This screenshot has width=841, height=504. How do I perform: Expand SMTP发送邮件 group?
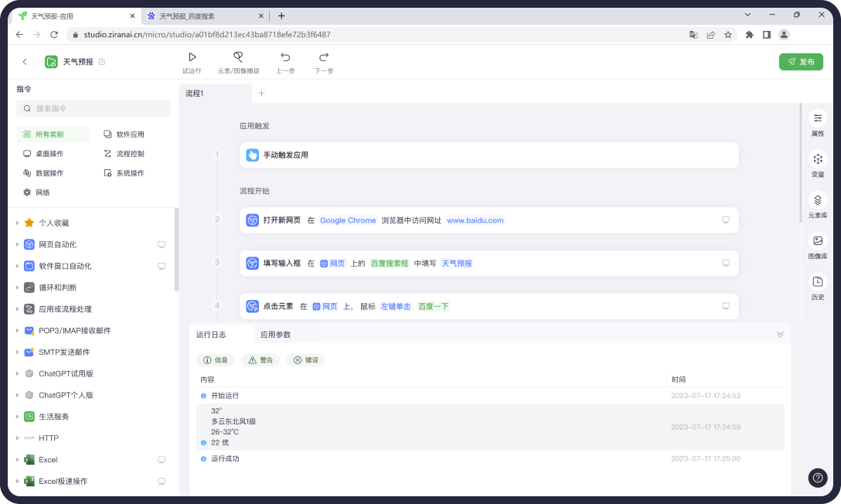click(x=17, y=352)
